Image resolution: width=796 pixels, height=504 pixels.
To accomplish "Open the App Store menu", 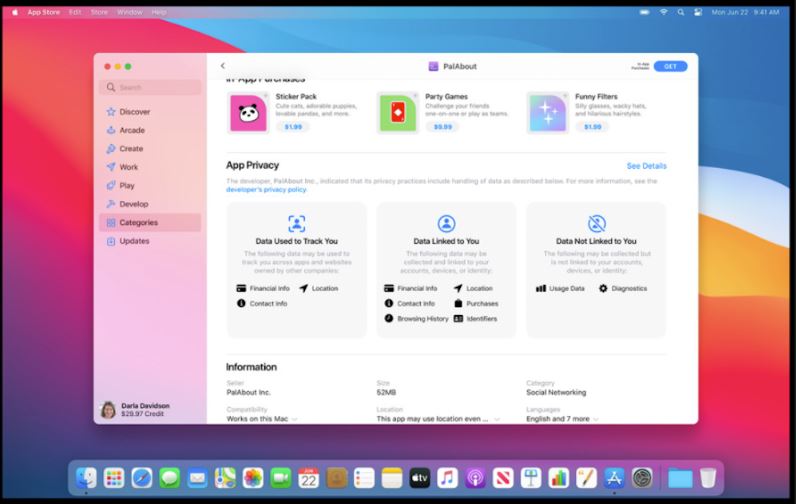I will 44,12.
